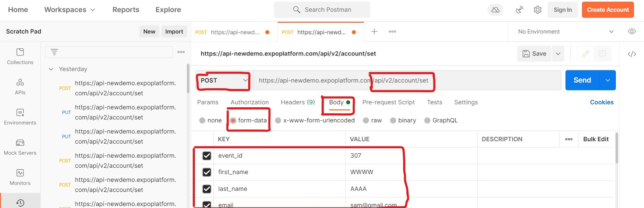
Task: Add a new request tab with plus
Action: tap(374, 31)
